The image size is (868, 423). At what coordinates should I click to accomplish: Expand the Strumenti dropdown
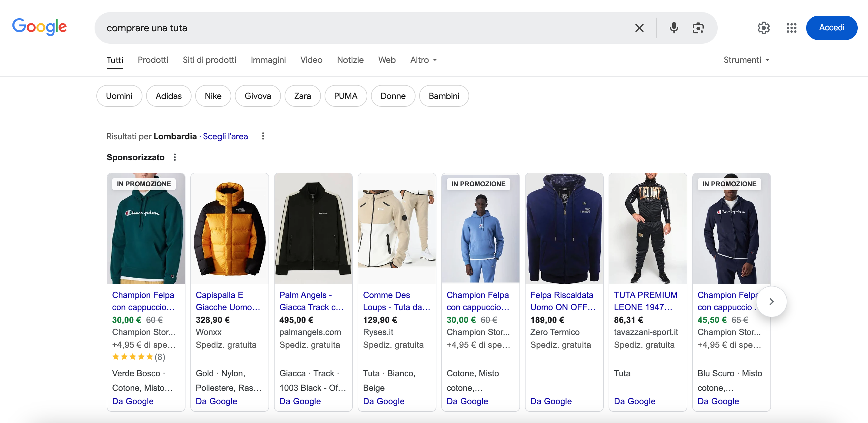tap(746, 60)
